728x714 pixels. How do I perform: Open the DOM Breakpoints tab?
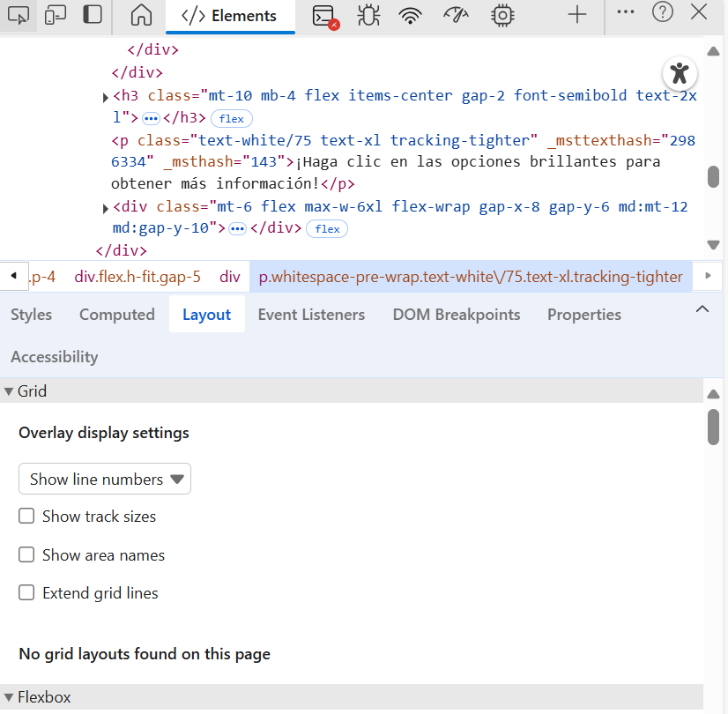pyautogui.click(x=457, y=315)
